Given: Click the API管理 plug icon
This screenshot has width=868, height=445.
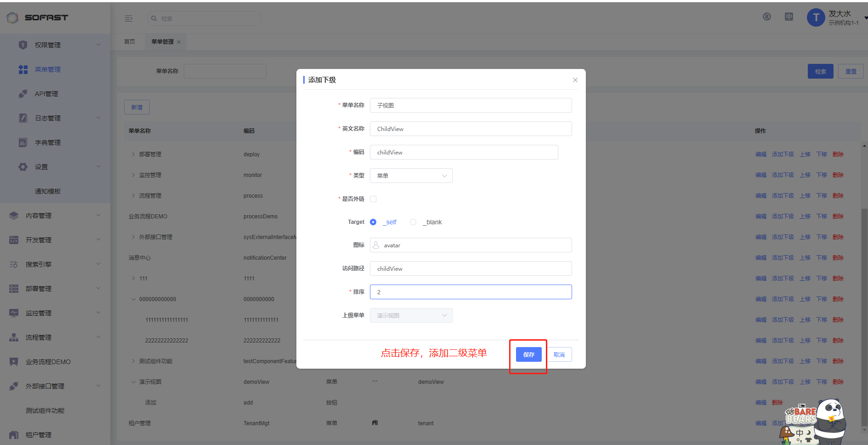Looking at the screenshot, I should pos(23,94).
